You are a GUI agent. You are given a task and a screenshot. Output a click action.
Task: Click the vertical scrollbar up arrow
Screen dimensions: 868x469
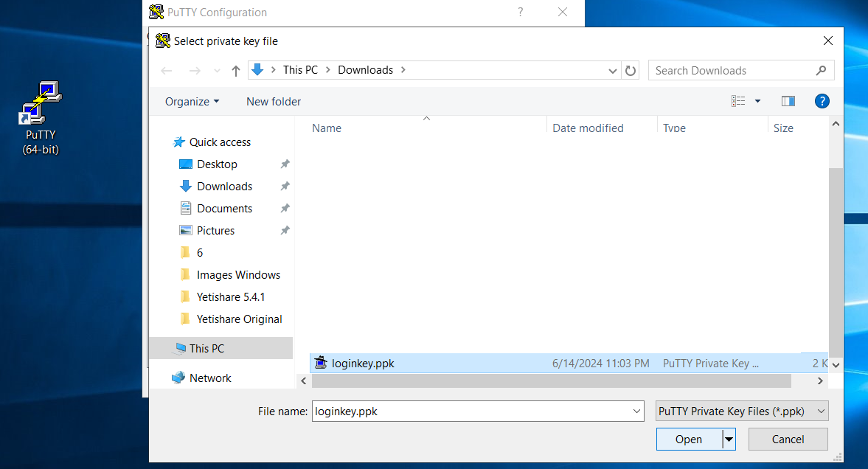836,124
